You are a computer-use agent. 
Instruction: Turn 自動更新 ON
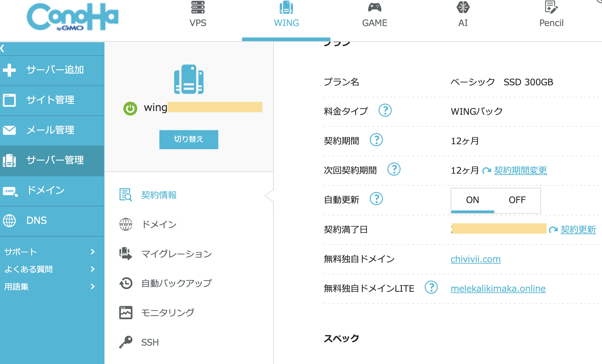pyautogui.click(x=472, y=200)
